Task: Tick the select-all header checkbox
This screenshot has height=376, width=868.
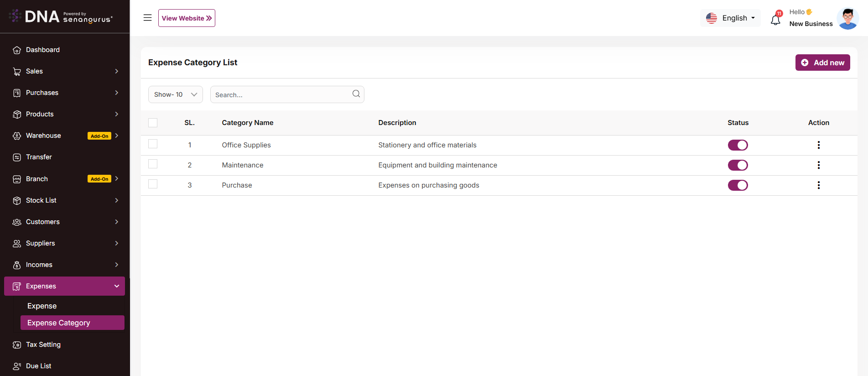Action: tap(153, 123)
